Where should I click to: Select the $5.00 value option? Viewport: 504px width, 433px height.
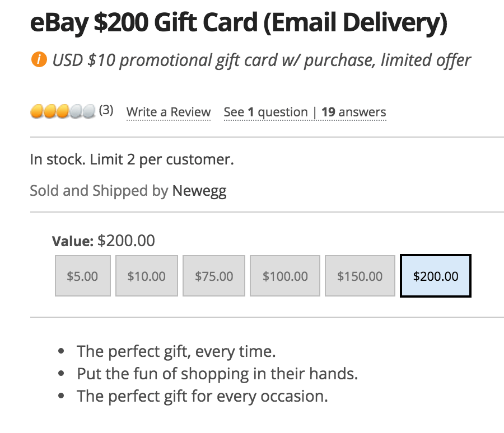83,276
